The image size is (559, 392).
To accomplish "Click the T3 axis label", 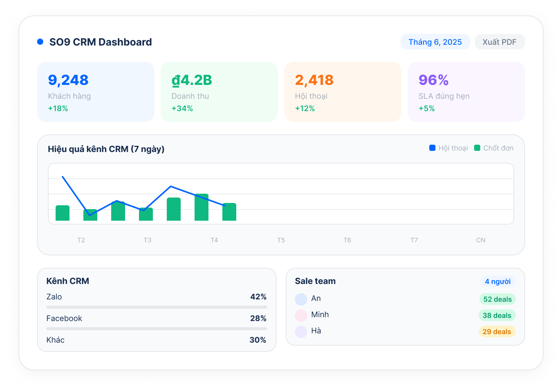I will point(147,240).
